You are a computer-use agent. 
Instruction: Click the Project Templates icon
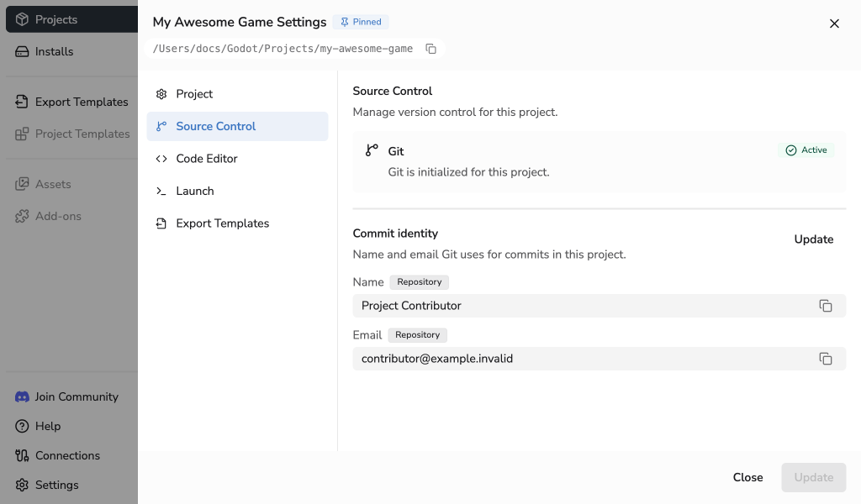[22, 134]
